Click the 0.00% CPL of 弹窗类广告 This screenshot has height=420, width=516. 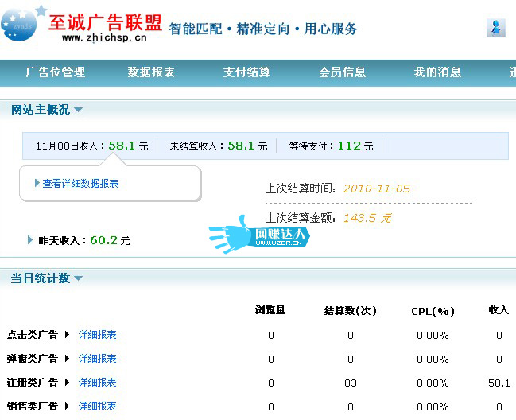point(433,359)
